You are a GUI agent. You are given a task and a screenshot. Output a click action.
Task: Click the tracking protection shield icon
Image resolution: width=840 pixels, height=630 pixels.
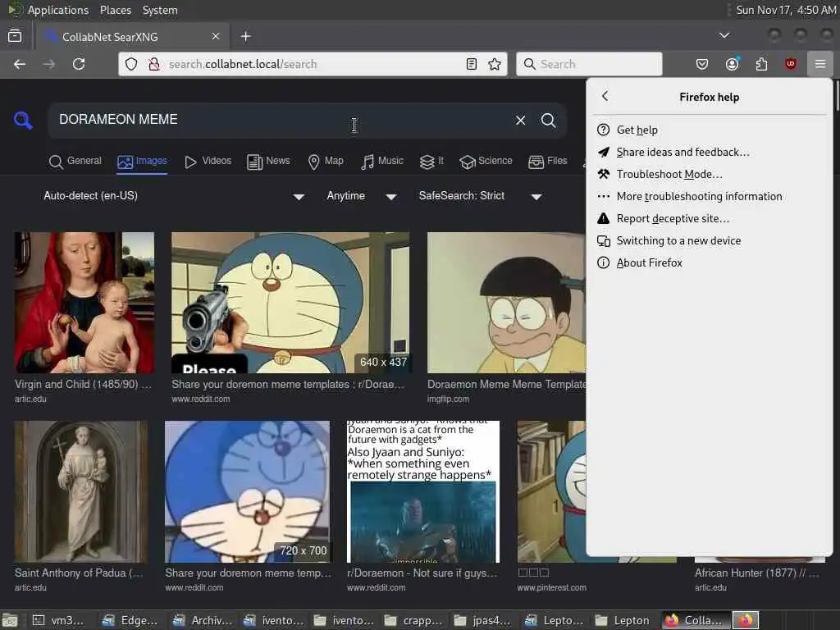point(131,64)
